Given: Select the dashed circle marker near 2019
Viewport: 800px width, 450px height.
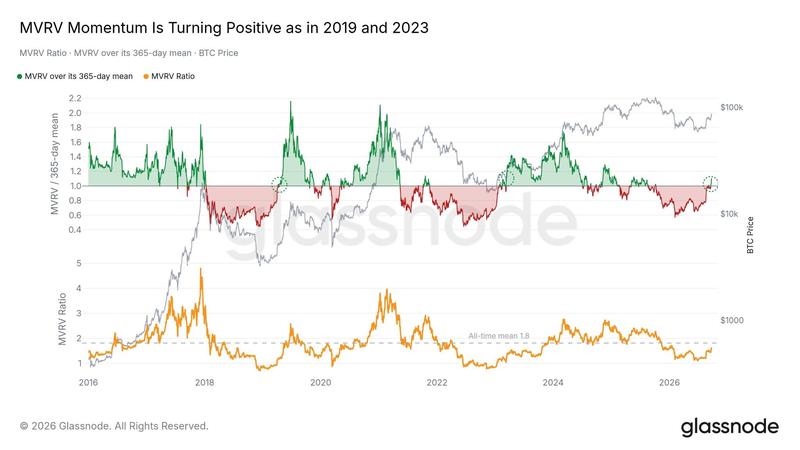Looking at the screenshot, I should pos(279,185).
